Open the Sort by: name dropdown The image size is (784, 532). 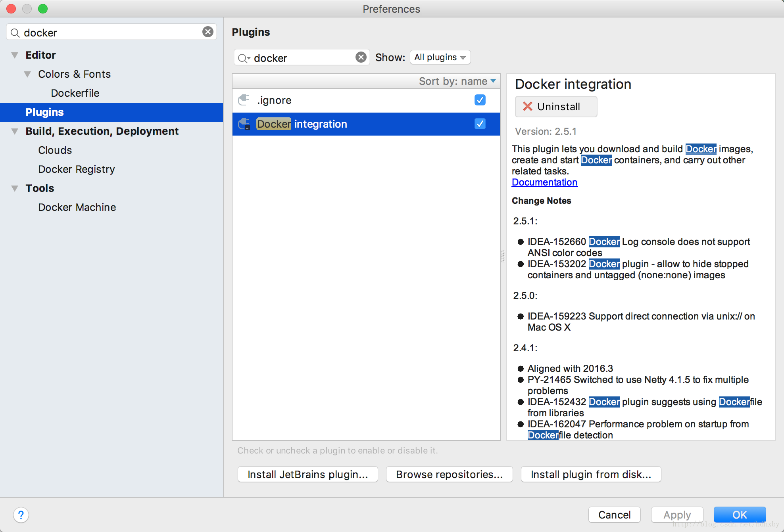pos(457,81)
